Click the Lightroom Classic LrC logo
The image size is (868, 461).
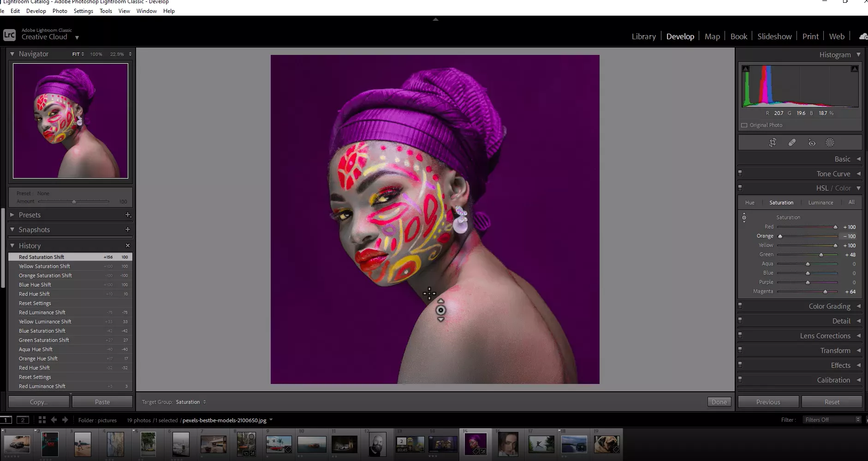[9, 35]
